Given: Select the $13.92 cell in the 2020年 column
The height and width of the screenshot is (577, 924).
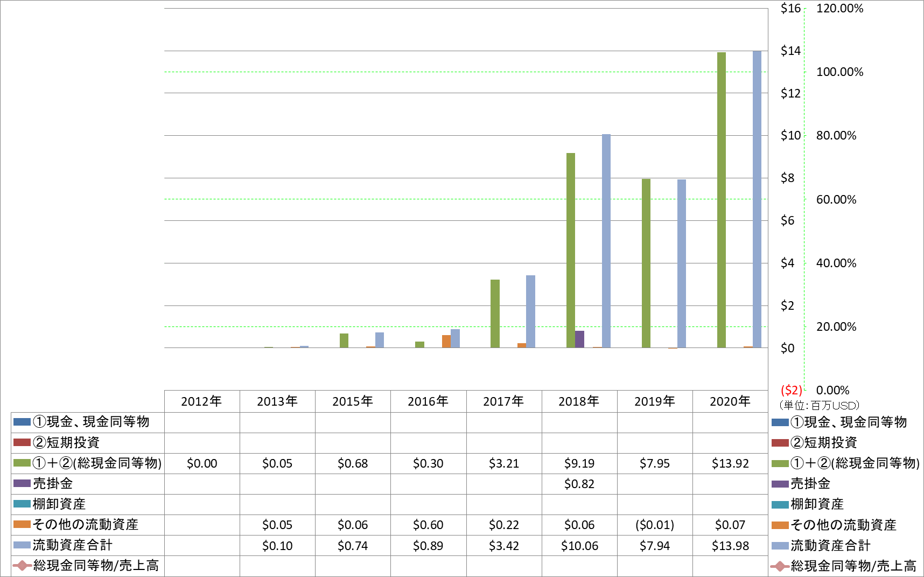Looking at the screenshot, I should [x=730, y=463].
